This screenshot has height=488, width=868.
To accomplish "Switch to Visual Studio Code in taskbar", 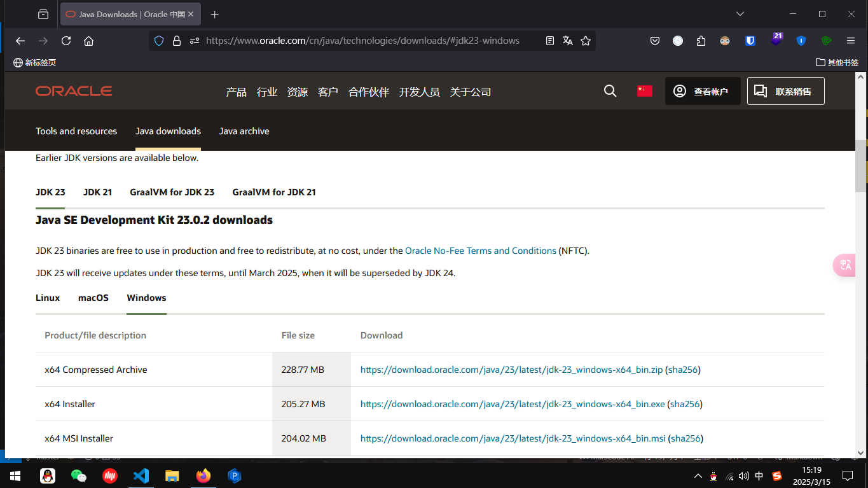I will coord(141,476).
